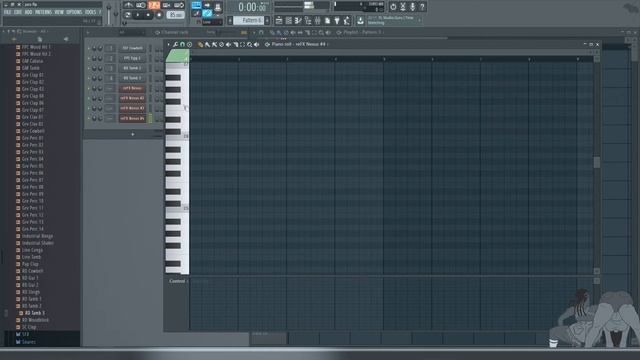The image size is (640, 360).
Task: Toggle mute LED for reFX Nexus #2 channel
Action: click(89, 98)
